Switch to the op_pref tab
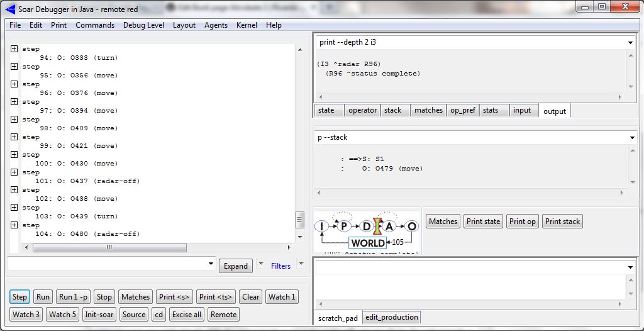This screenshot has height=331, width=644. coord(462,110)
